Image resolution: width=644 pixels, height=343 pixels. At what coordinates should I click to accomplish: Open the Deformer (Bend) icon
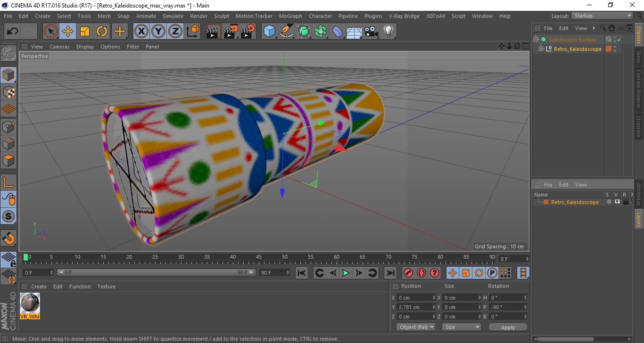click(x=338, y=32)
